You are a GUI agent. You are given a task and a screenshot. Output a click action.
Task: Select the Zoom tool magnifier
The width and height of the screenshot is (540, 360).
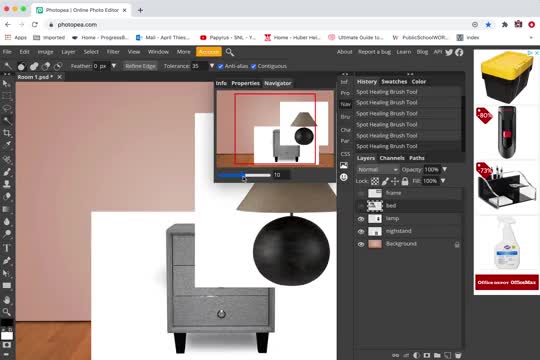pyautogui.click(x=7, y=312)
